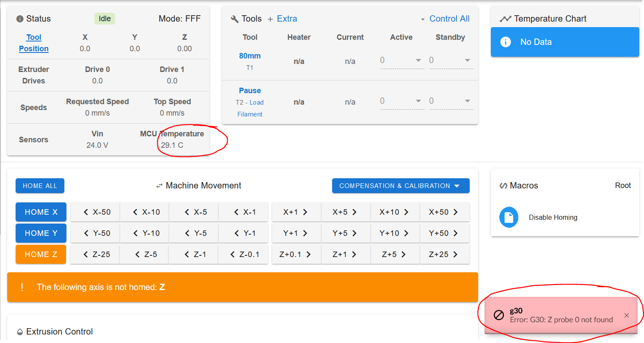Click the Status info icon
644x343 pixels.
coord(19,19)
